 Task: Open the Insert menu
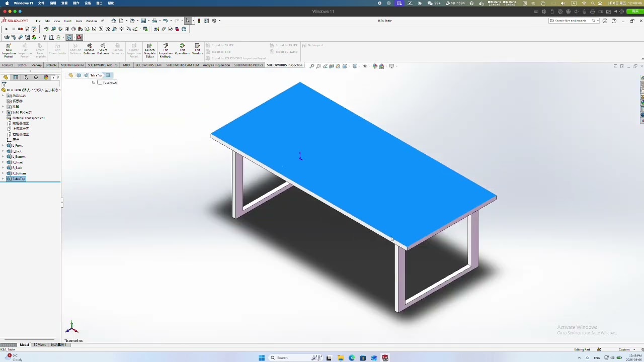pyautogui.click(x=67, y=21)
